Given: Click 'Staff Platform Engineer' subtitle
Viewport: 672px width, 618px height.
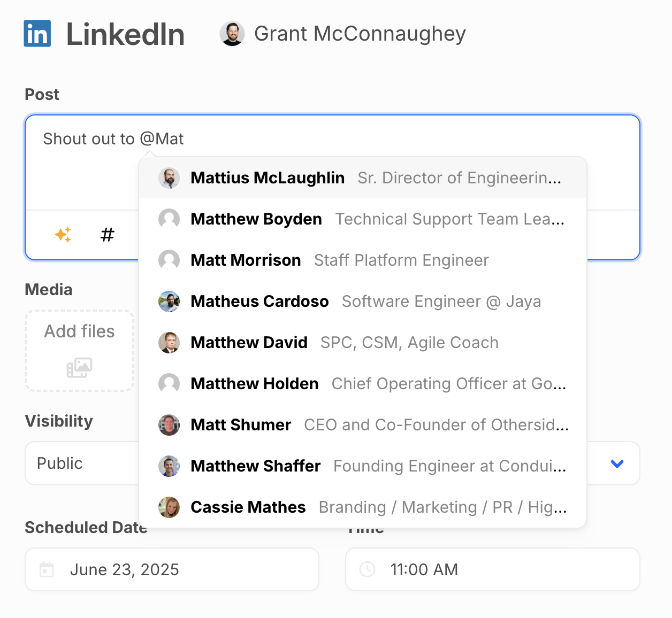Looking at the screenshot, I should tap(401, 260).
